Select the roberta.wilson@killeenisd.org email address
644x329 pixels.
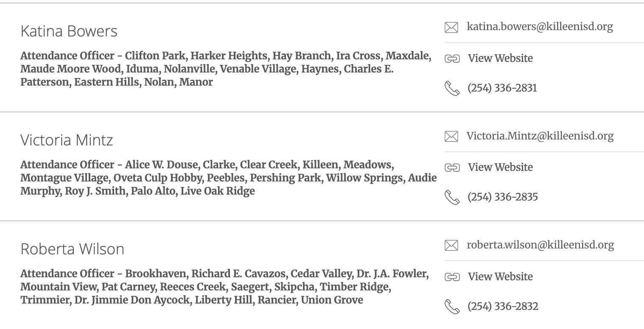540,245
